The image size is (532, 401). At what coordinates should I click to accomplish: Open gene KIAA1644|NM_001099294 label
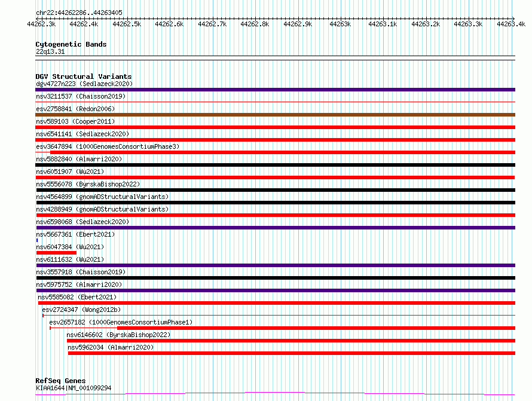pos(74,388)
